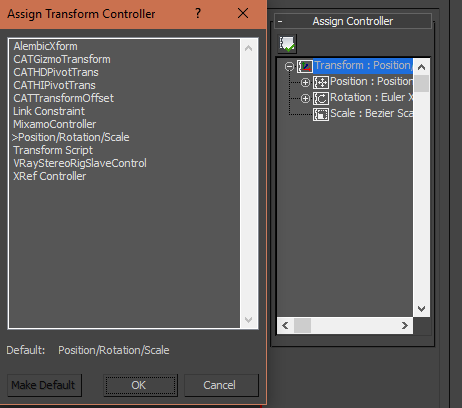The height and width of the screenshot is (408, 462).
Task: Click the Rotation controller icon
Action: [x=321, y=98]
